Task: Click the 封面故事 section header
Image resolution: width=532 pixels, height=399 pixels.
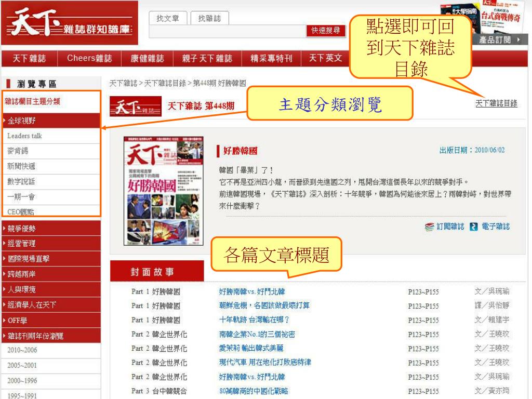Action: (x=157, y=271)
